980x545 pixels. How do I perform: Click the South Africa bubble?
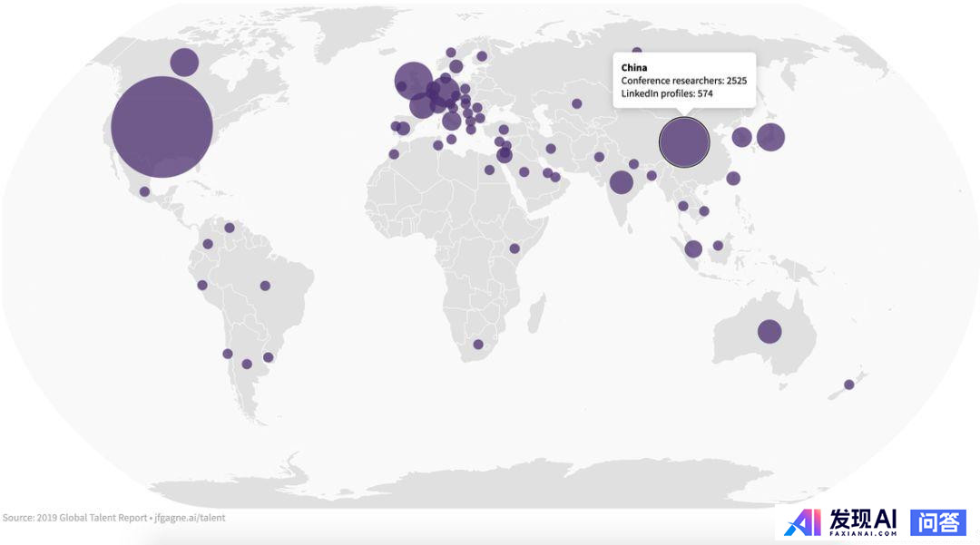click(x=479, y=345)
